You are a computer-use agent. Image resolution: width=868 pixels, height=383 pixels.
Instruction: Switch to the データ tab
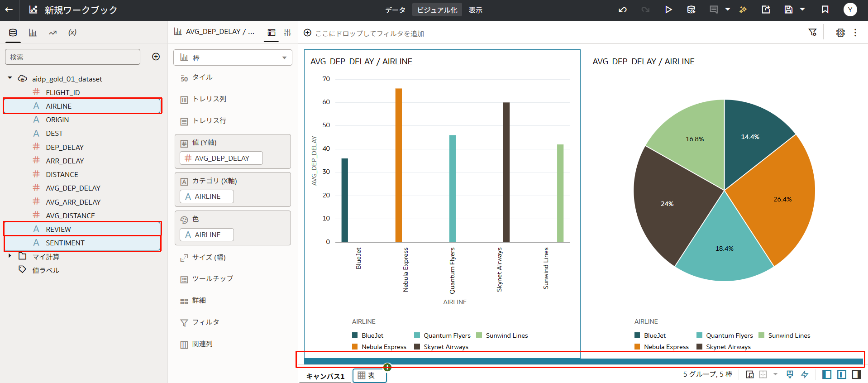pyautogui.click(x=395, y=10)
